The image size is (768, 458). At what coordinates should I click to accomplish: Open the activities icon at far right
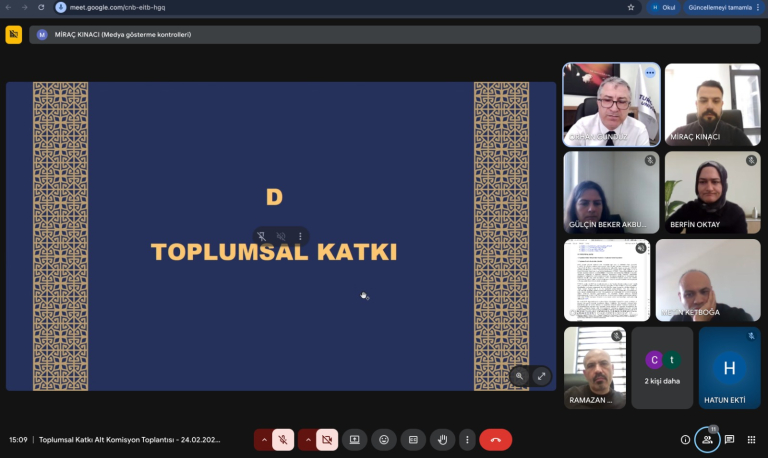750,439
